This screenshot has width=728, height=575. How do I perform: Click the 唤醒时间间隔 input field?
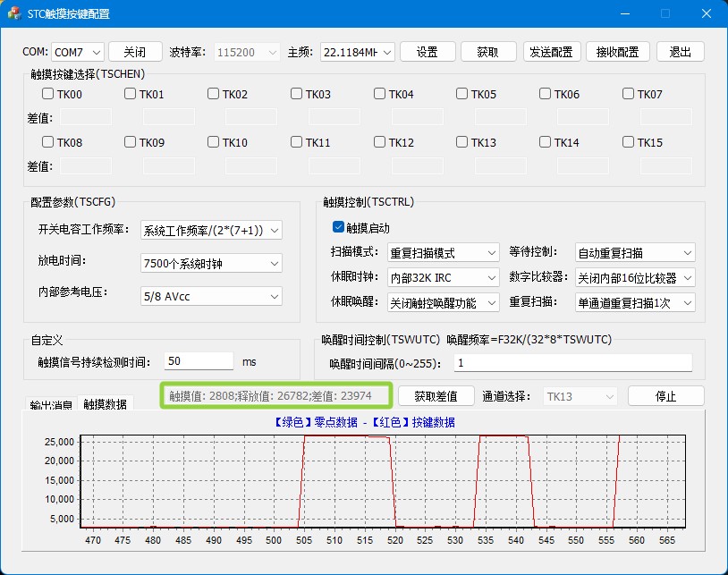click(573, 362)
